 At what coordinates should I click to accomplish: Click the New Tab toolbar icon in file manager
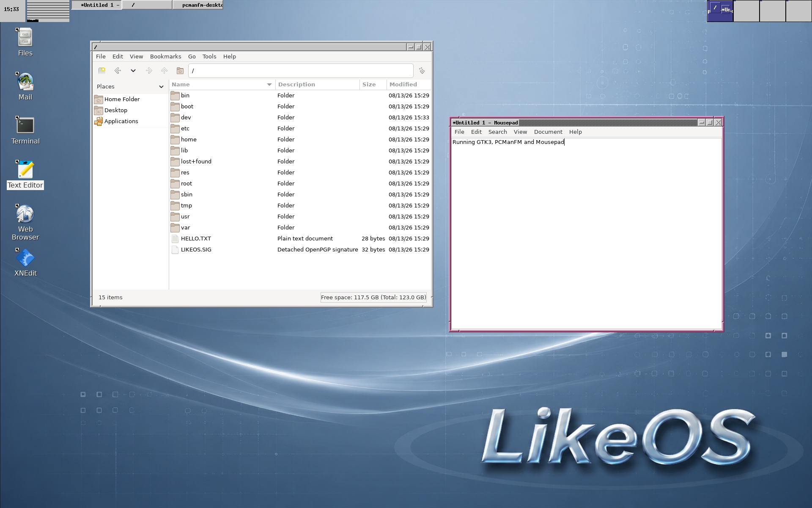[x=102, y=71]
